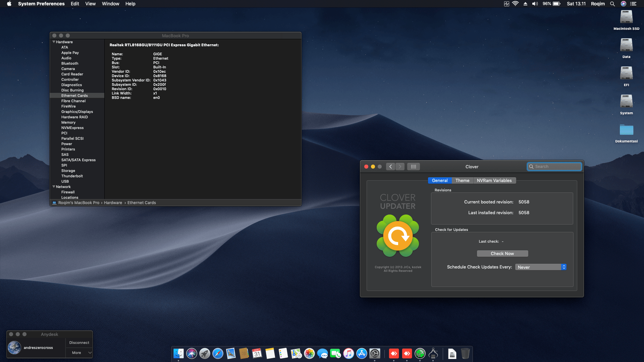Focus the Search field in Clover window
This screenshot has height=362, width=644.
(554, 167)
